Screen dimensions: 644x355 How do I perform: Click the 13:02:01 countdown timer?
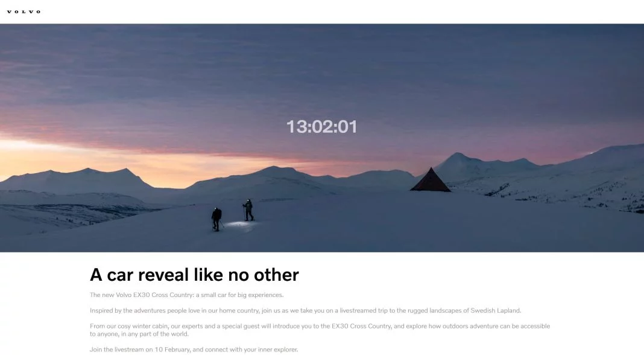321,127
